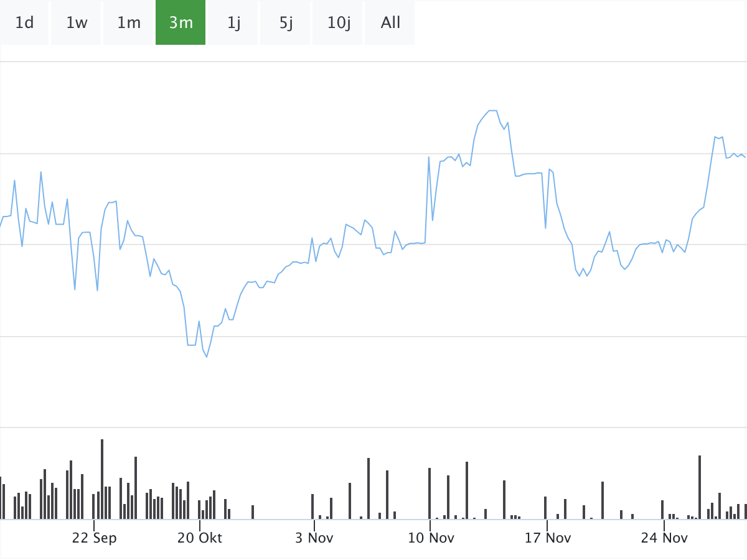747x560 pixels.
Task: Pick the 17 Nov axis label
Action: tap(547, 538)
